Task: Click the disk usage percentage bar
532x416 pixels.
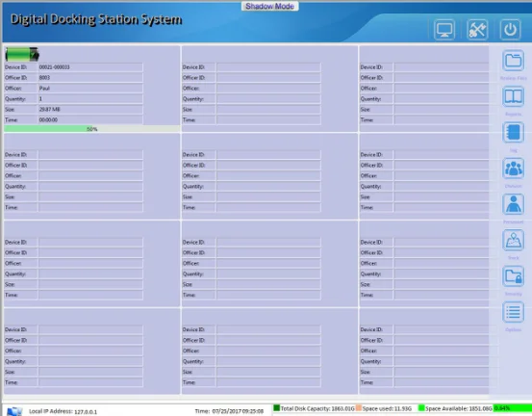Action: [x=513, y=408]
